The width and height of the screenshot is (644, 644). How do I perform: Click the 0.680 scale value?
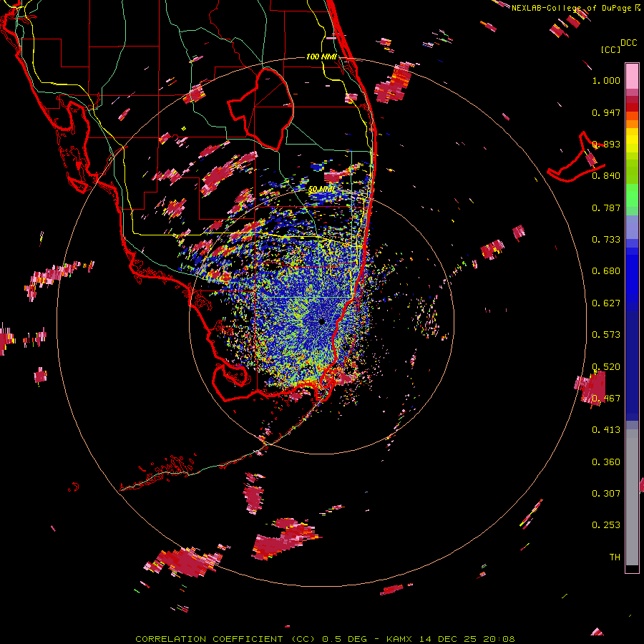point(606,271)
